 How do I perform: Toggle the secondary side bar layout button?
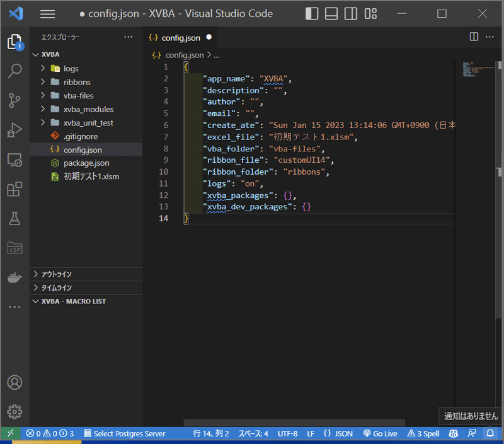352,14
